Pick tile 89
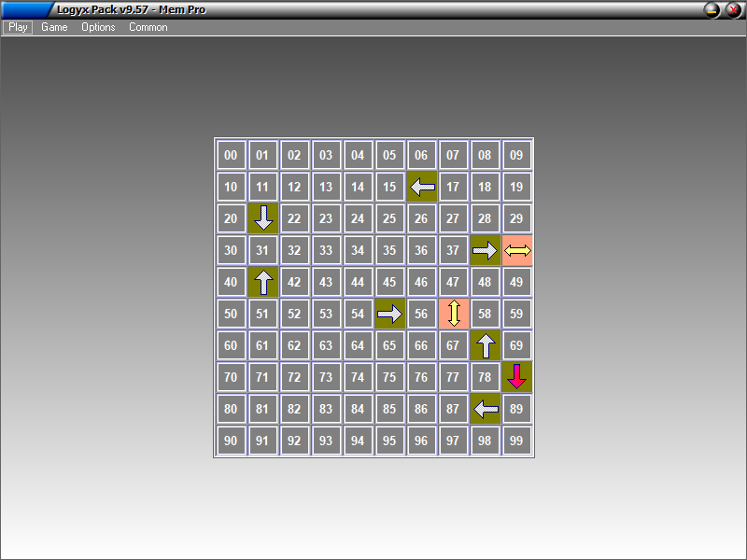The image size is (747, 560). (517, 409)
